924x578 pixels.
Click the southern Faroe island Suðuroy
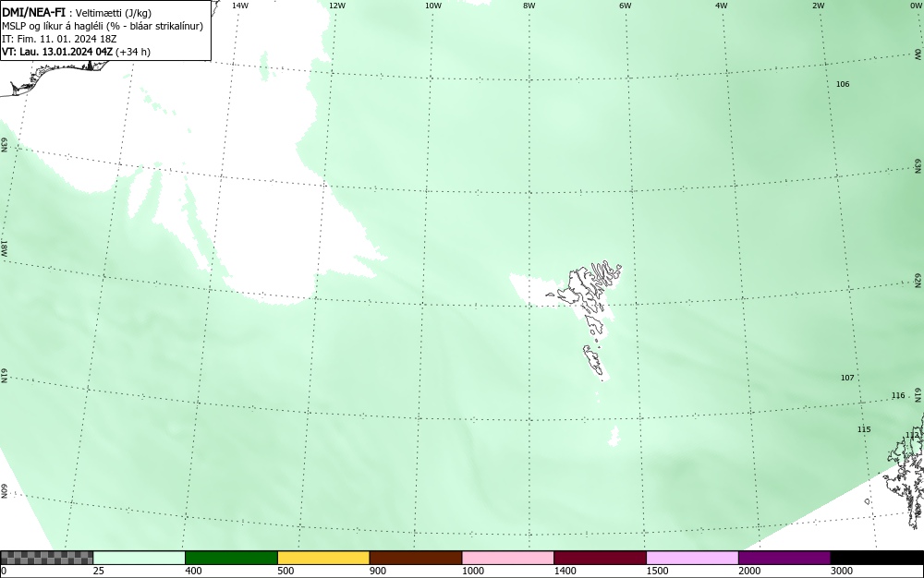(594, 360)
